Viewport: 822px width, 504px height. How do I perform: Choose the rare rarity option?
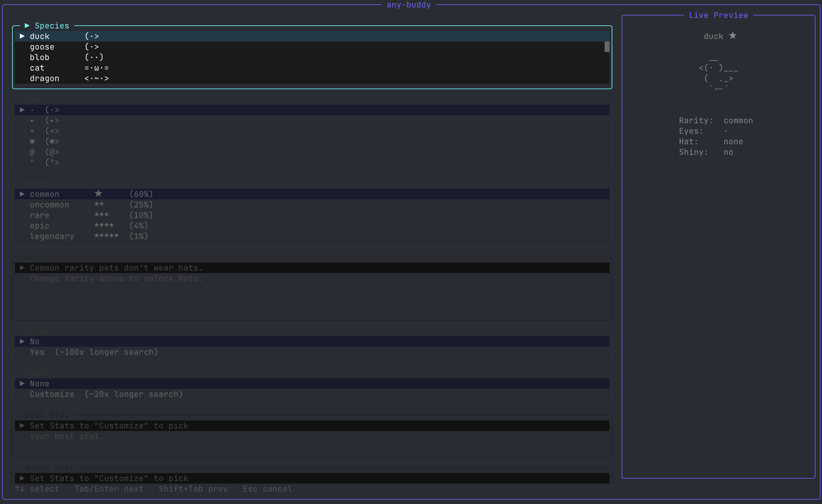point(312,215)
